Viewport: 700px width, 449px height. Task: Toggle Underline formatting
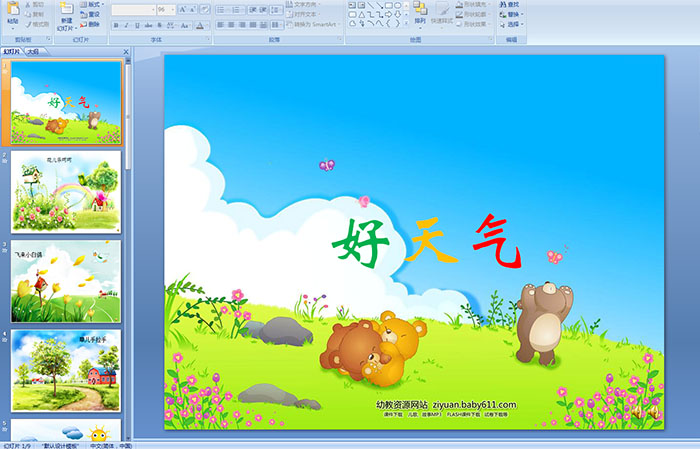pos(137,25)
